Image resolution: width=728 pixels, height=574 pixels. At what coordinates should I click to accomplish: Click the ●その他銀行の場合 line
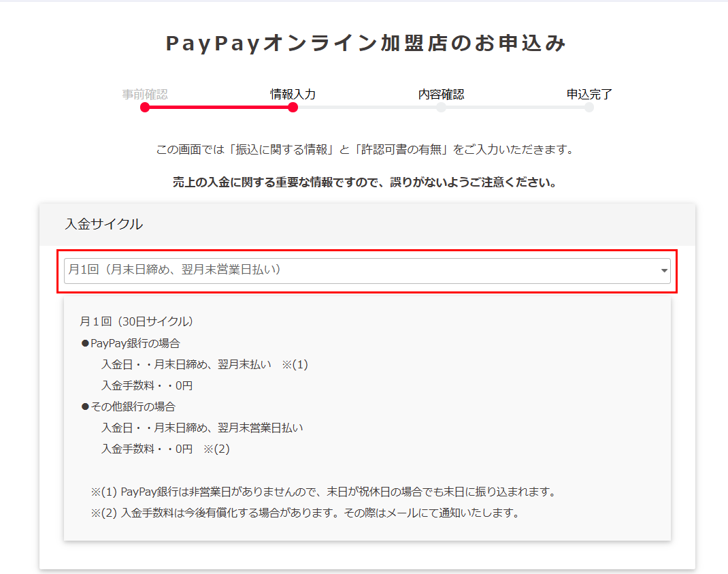pyautogui.click(x=128, y=406)
